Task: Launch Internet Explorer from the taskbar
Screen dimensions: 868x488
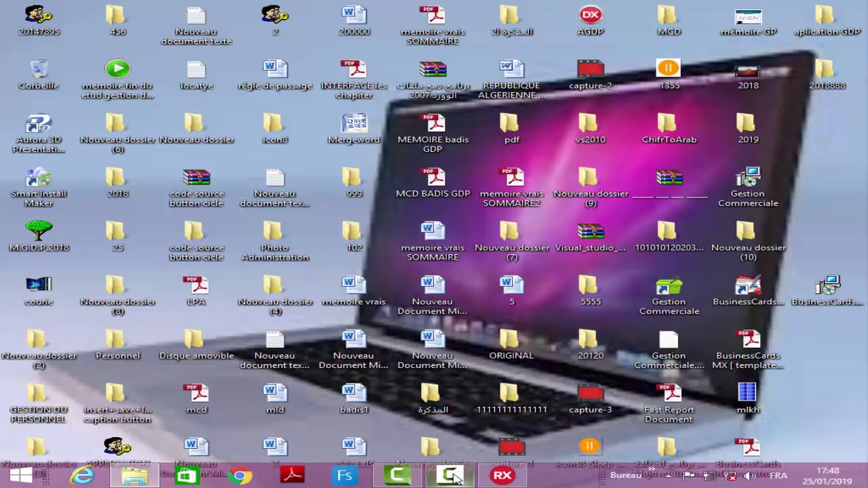Action: point(83,476)
